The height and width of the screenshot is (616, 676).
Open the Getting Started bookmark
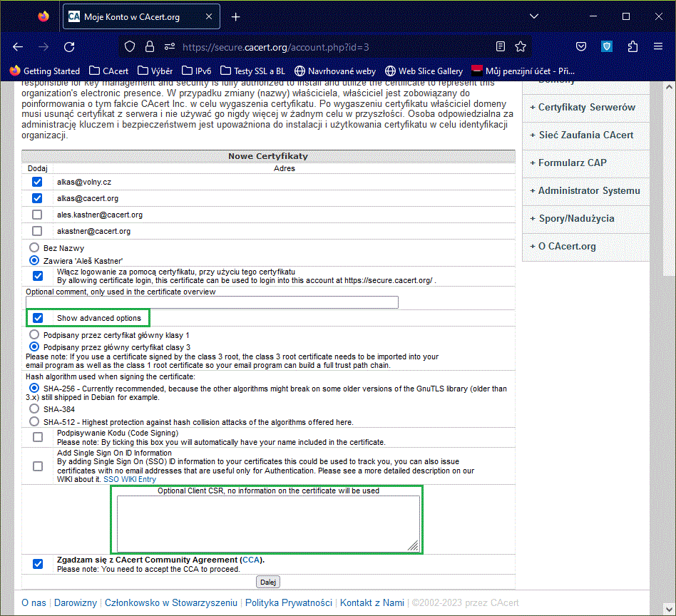pos(45,71)
